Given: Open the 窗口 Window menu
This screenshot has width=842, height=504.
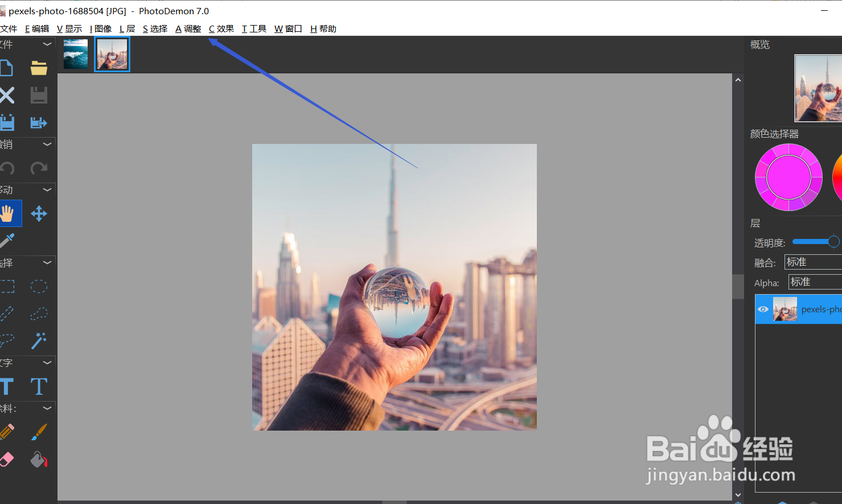Looking at the screenshot, I should 288,28.
